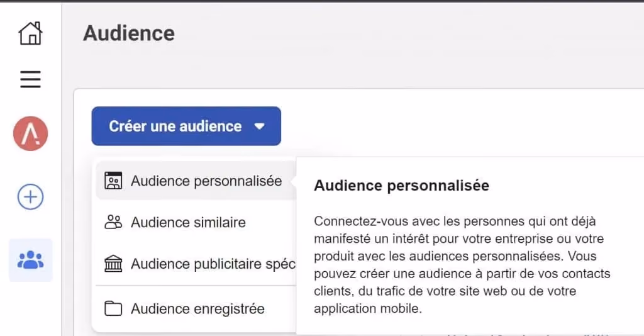Click the Créer une audience button label

175,126
